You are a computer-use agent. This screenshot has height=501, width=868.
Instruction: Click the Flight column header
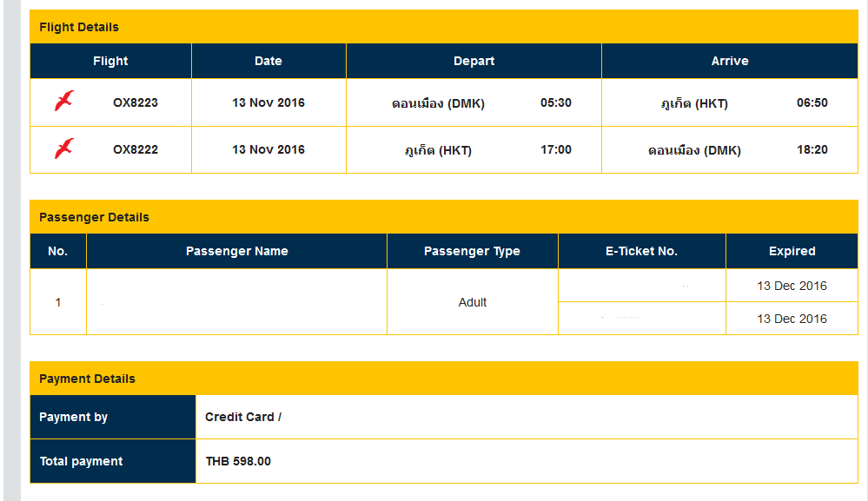pos(110,61)
